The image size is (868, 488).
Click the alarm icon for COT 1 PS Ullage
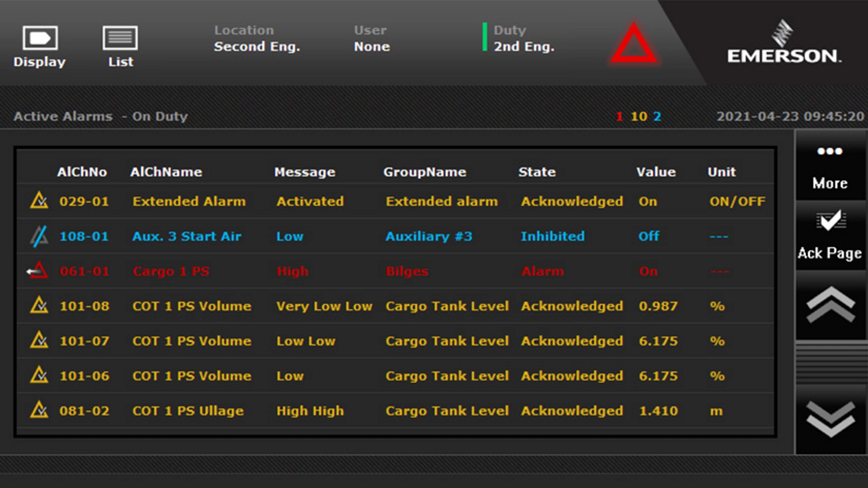(x=39, y=411)
